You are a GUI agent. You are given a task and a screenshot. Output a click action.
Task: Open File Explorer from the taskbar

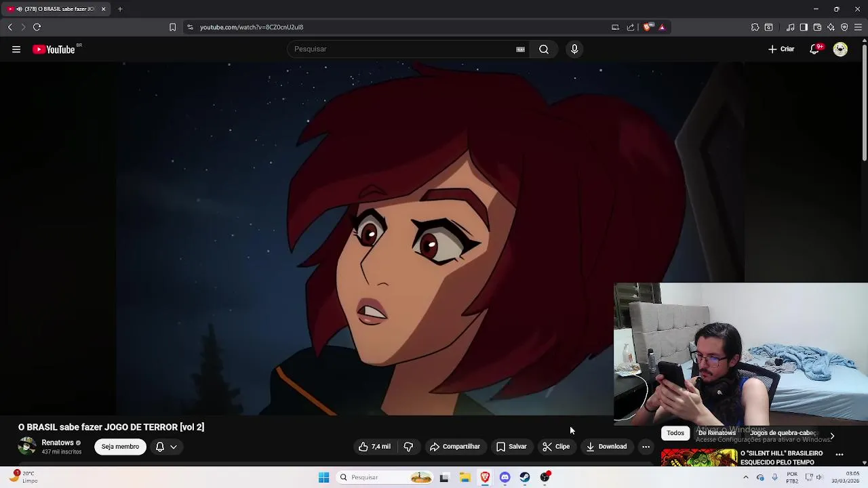tap(465, 477)
